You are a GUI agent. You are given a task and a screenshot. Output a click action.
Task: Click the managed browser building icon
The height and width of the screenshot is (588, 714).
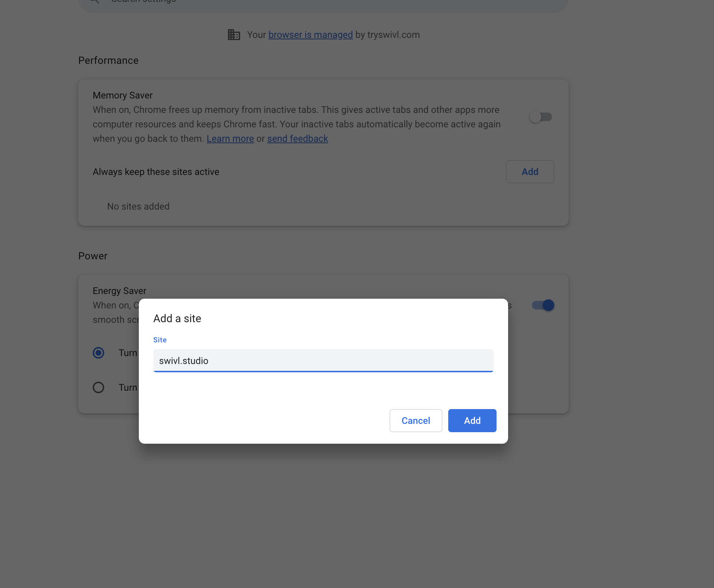click(x=234, y=35)
